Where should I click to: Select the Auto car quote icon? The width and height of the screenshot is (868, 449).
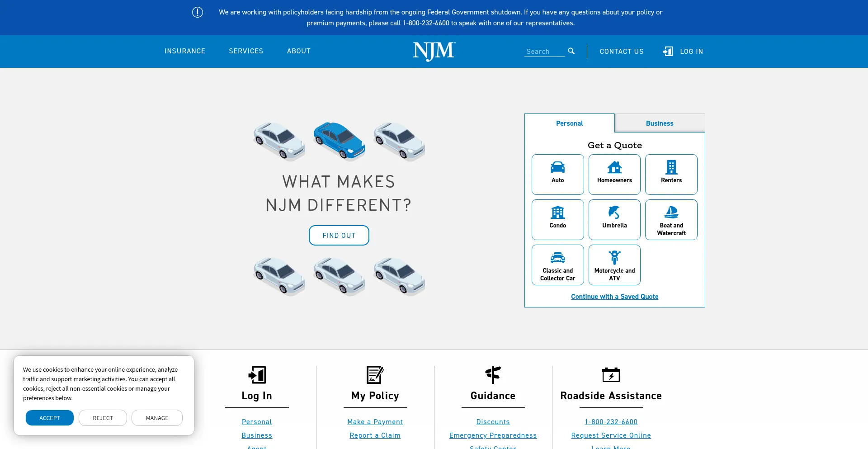[558, 167]
